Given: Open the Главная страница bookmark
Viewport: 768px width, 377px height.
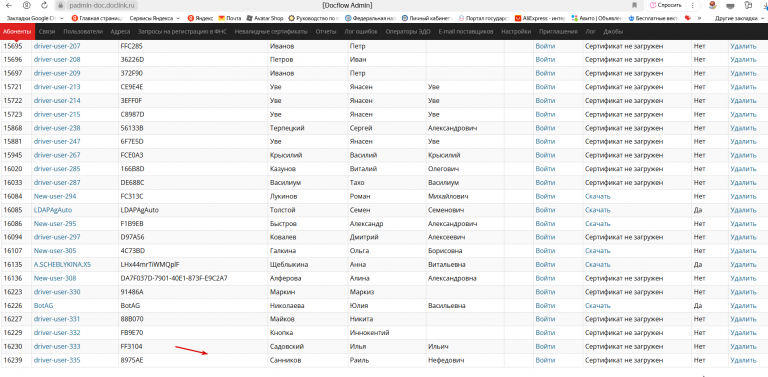Looking at the screenshot, I should pos(96,18).
